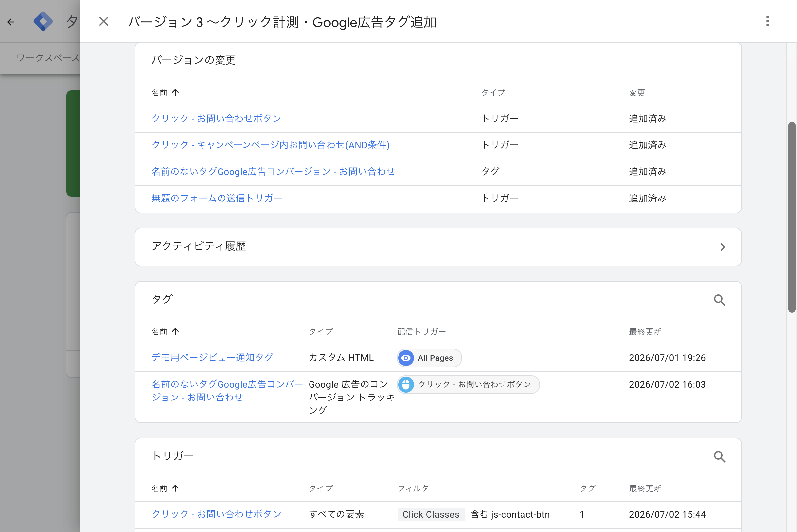This screenshot has width=797, height=532.
Task: Click the back arrow in the background window
Action: pyautogui.click(x=11, y=22)
